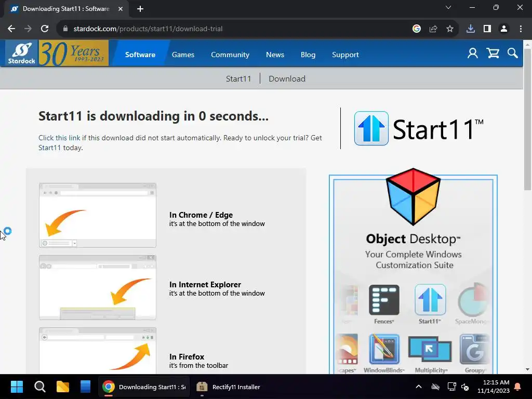
Task: Click the network status tray icon
Action: tap(451, 387)
